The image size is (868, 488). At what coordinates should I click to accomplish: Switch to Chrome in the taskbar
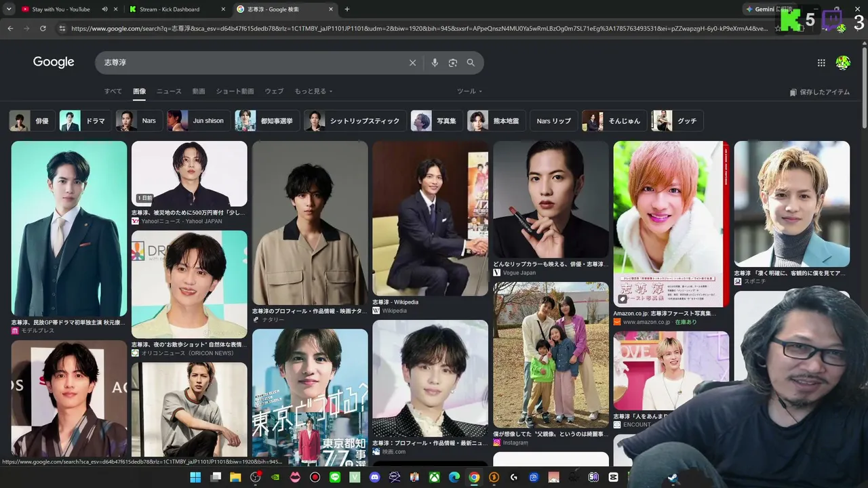click(474, 477)
